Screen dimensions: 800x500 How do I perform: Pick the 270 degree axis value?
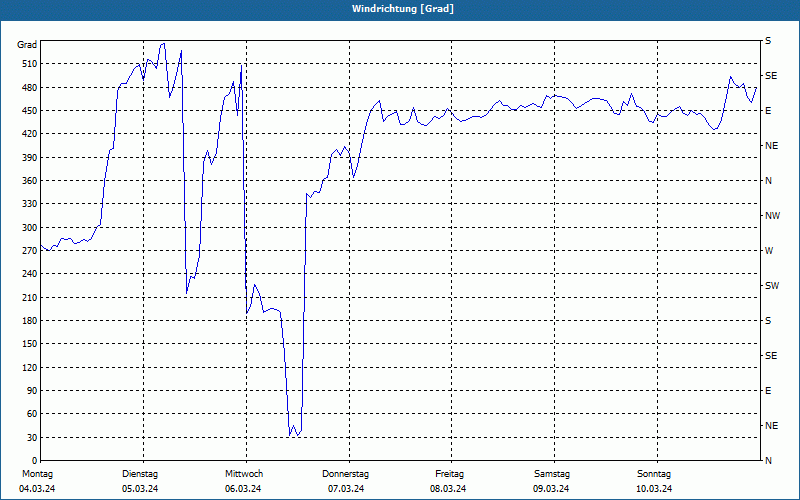30,251
